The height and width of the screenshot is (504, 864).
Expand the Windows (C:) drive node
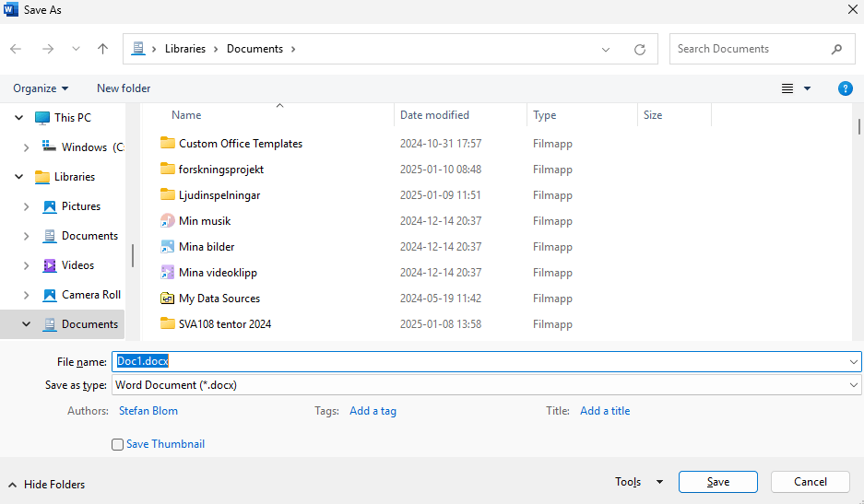point(26,147)
